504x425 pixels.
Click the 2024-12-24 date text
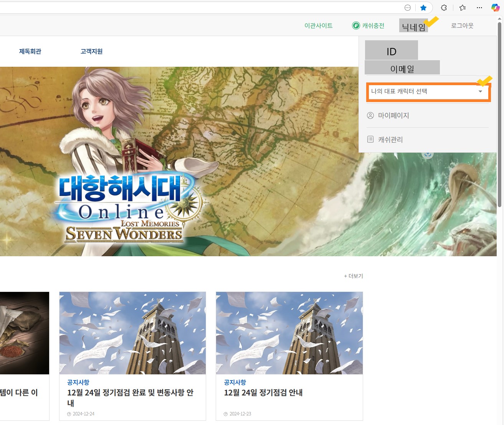pos(83,414)
